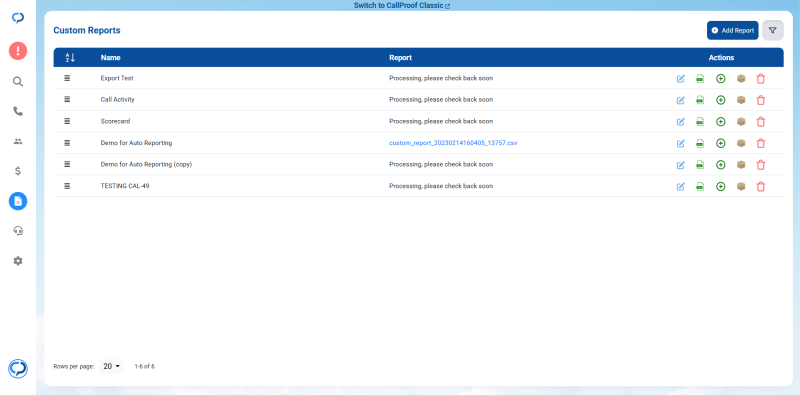This screenshot has width=800, height=396.
Task: Click drag handle of Scorecard row
Action: (67, 121)
